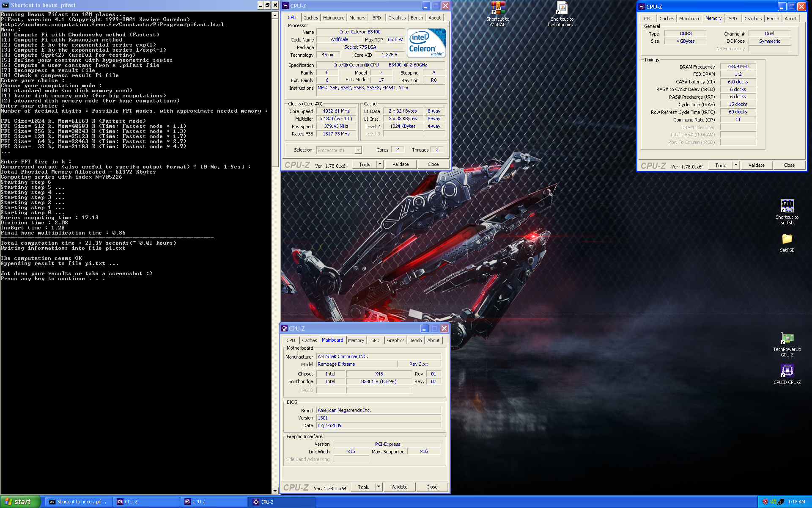Click Close button in the Mainboard window
Viewport: 812px width, 508px height.
(432, 487)
